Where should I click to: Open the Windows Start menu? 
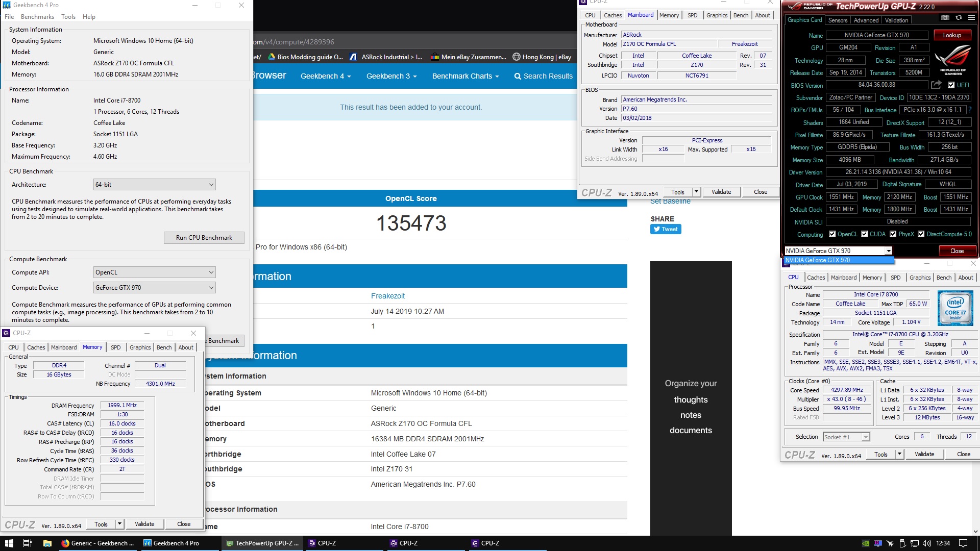[x=9, y=543]
